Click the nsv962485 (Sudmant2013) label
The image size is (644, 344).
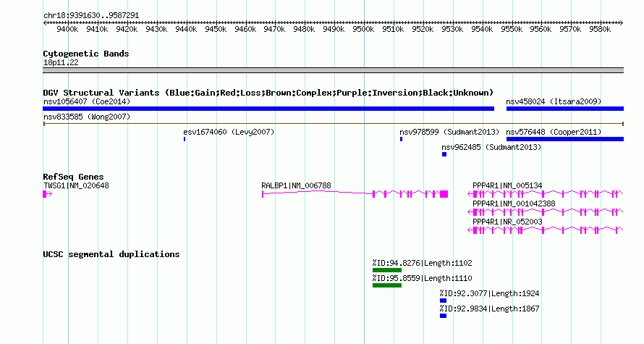[491, 147]
